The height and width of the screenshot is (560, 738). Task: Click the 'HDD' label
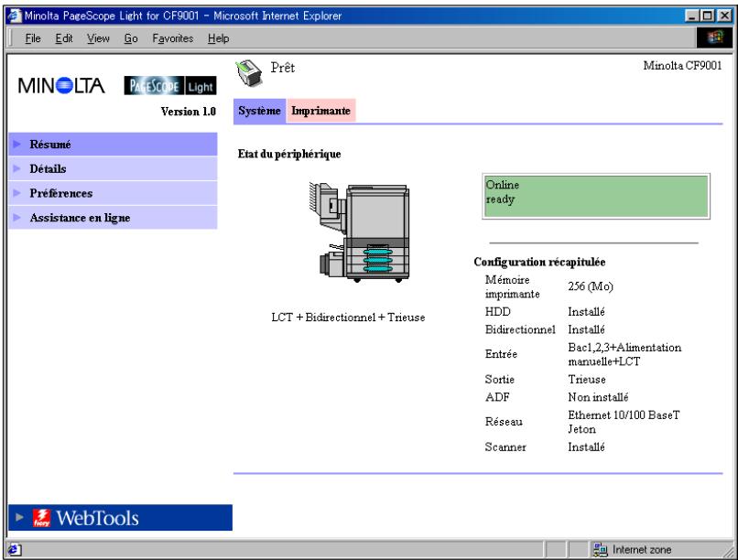497,312
